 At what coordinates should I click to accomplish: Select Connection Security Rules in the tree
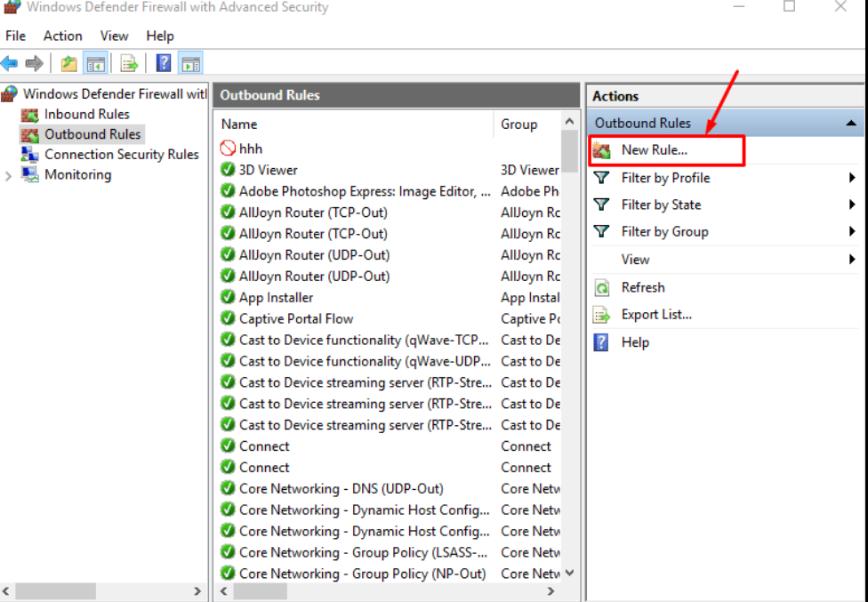[x=122, y=155]
